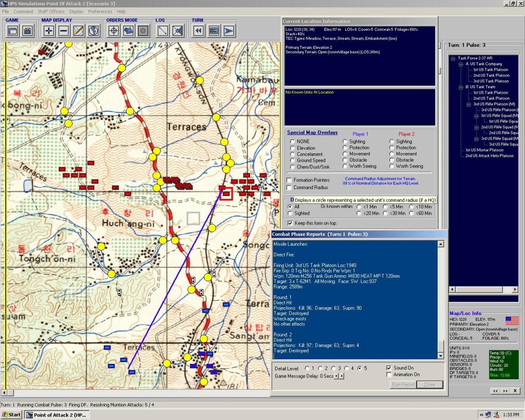Activate the crosshair orders mode tool

[x=113, y=30]
